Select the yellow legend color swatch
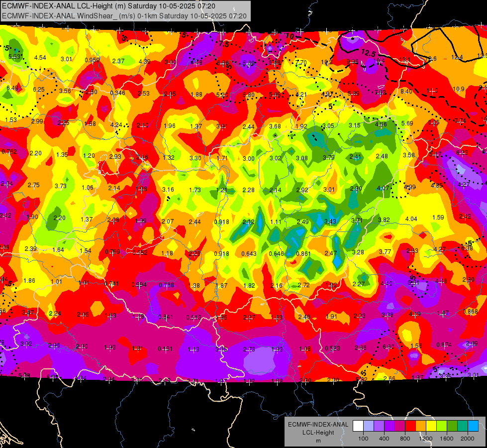Viewport: 487px width, 448px height. [431, 426]
